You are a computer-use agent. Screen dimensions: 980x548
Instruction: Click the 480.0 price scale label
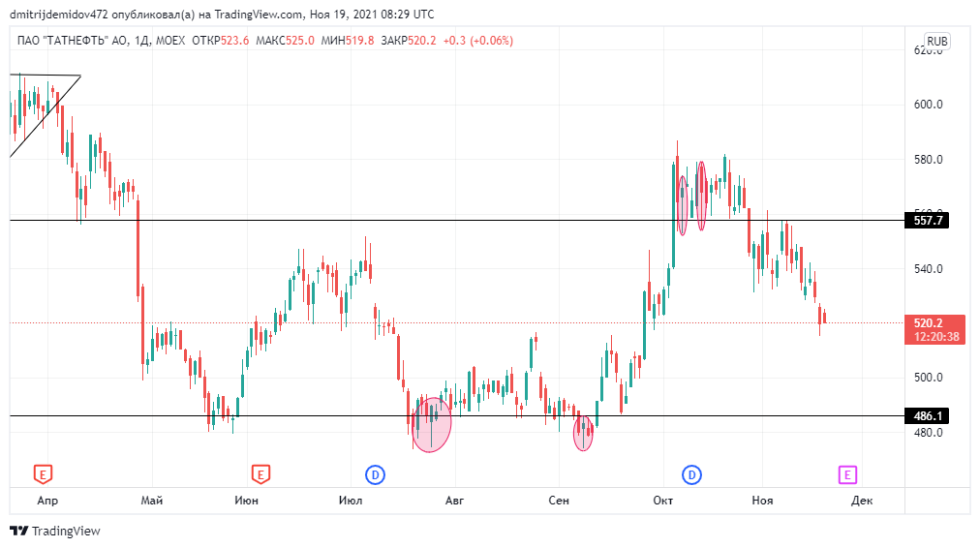point(928,433)
